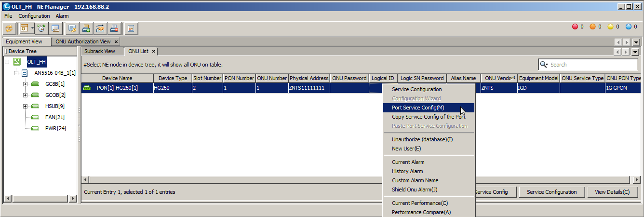
Task: Click the clock timer toolbar icon
Action: click(x=41, y=28)
